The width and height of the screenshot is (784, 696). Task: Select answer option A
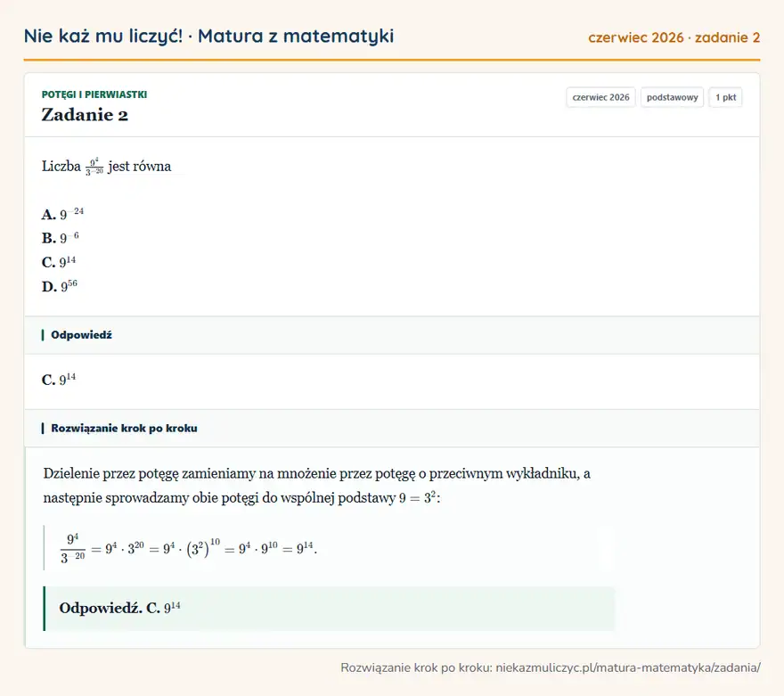click(x=62, y=214)
